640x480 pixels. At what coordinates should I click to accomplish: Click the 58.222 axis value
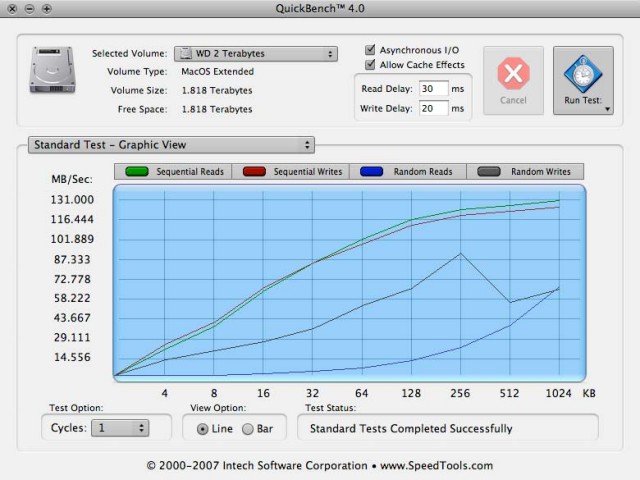72,298
